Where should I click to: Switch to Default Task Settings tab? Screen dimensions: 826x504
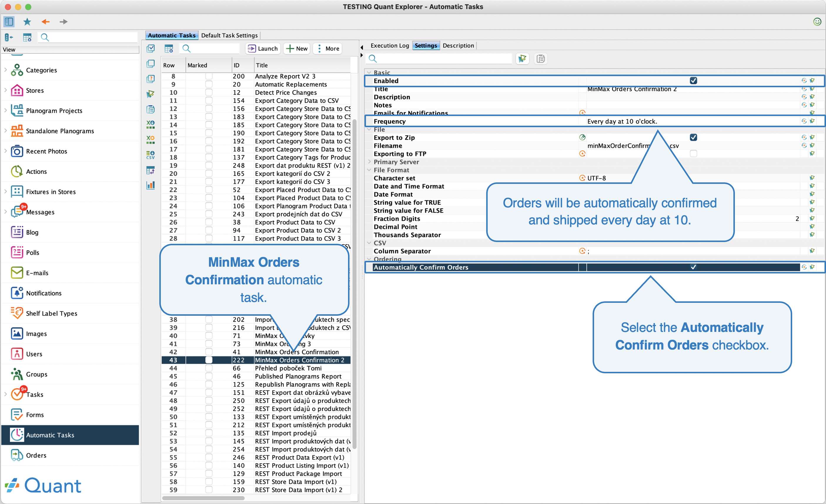[229, 35]
